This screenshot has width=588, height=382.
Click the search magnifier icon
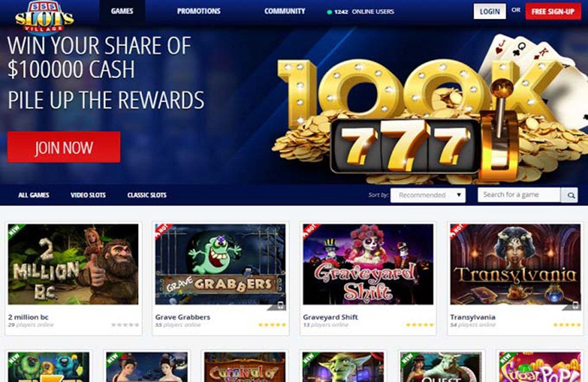(569, 195)
